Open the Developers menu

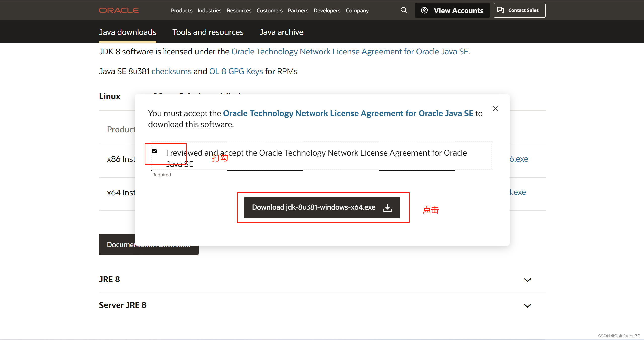pos(327,11)
